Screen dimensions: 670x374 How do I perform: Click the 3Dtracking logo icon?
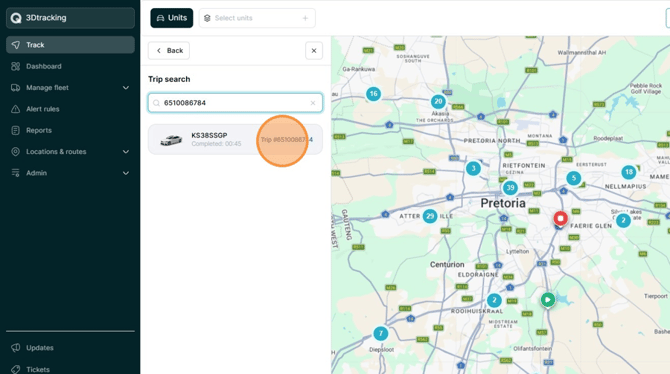pos(16,18)
